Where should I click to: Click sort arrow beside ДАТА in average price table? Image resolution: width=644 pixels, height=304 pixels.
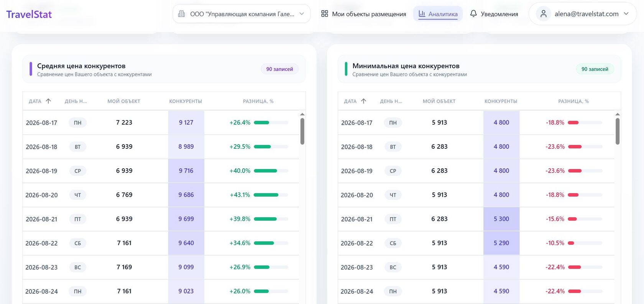coord(48,101)
